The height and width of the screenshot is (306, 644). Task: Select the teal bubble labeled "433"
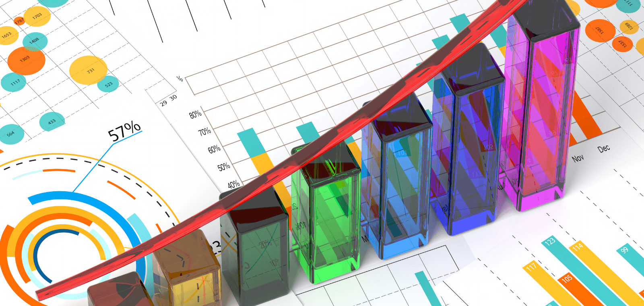pos(52,122)
